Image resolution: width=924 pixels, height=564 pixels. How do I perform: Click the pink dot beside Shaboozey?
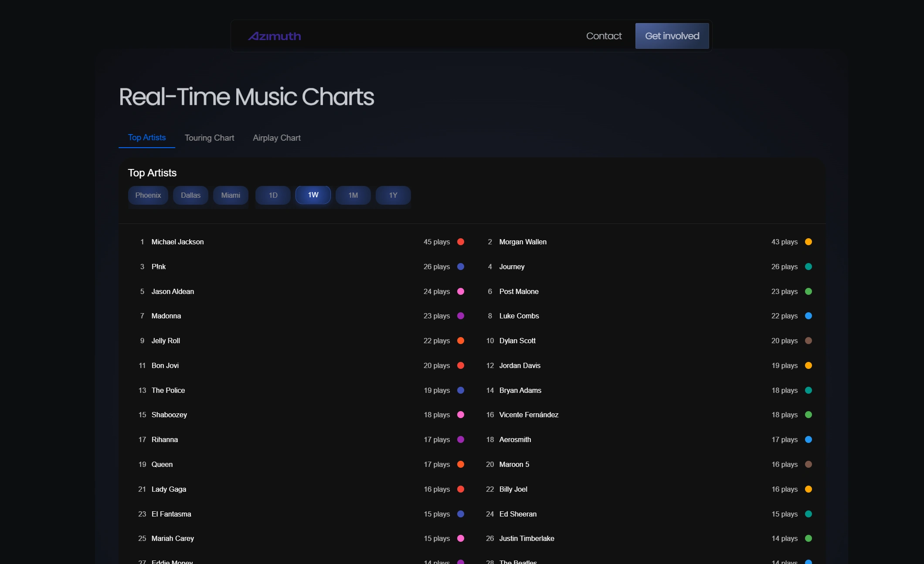coord(461,415)
